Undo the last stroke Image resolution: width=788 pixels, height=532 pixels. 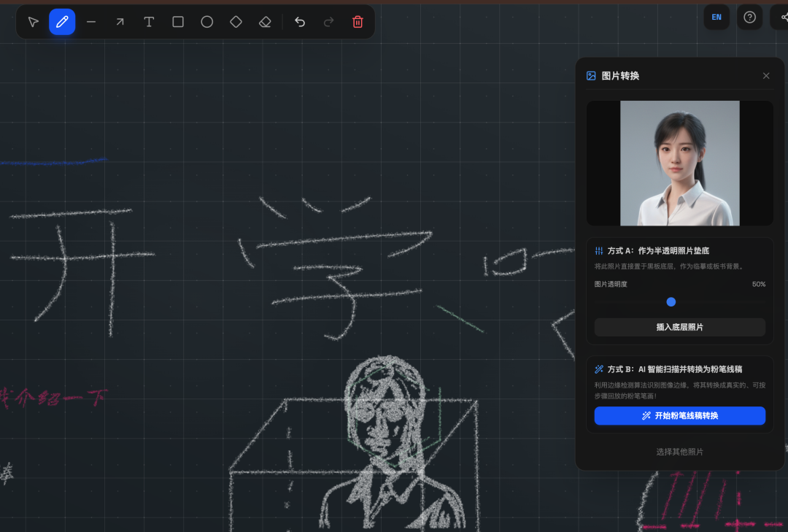(x=300, y=22)
